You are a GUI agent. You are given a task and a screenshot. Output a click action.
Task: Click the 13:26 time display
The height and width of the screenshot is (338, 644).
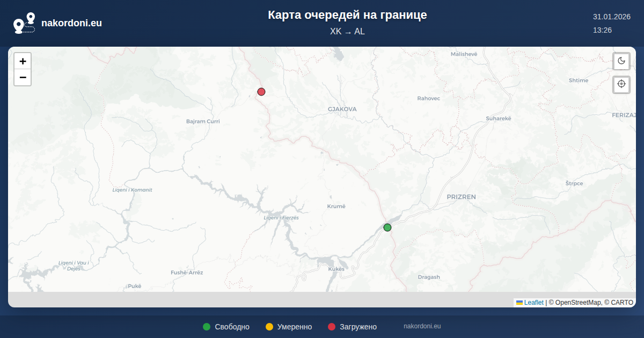(602, 30)
